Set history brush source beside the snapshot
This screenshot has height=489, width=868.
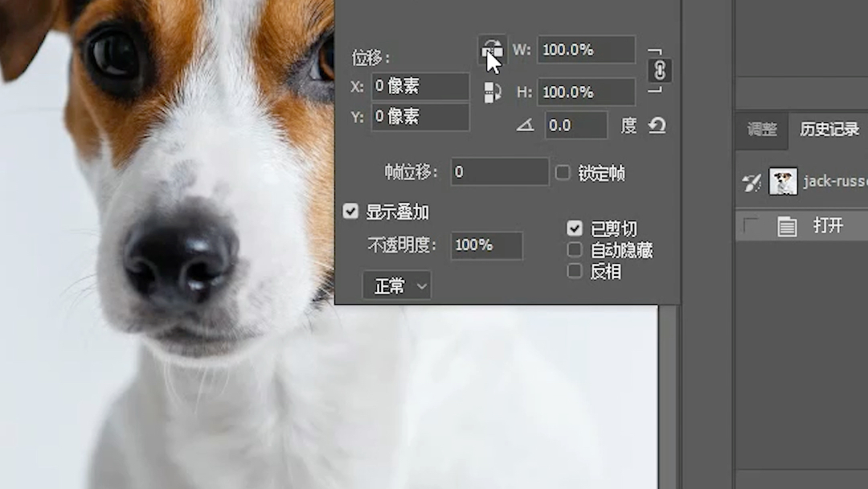749,182
